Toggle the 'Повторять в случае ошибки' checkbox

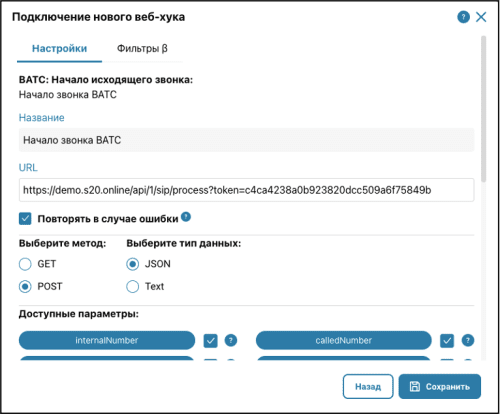[25, 219]
